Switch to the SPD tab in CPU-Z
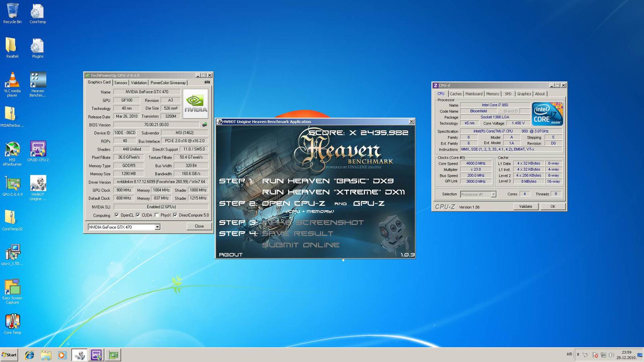This screenshot has height=362, width=644. coord(508,94)
